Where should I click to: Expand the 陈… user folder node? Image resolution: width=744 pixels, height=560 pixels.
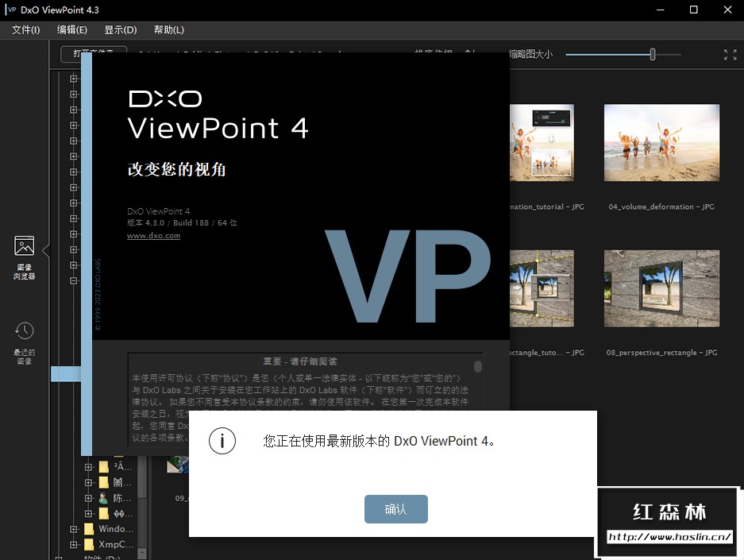[88, 498]
